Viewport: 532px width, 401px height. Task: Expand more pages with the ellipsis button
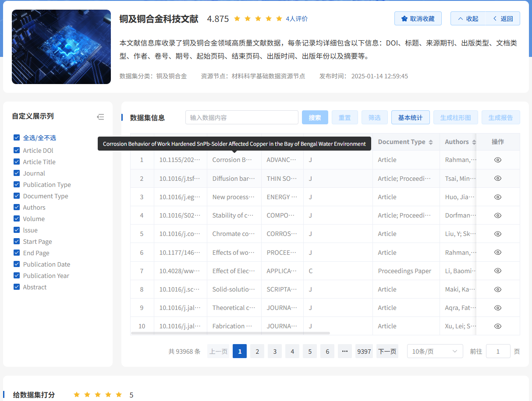pos(344,351)
